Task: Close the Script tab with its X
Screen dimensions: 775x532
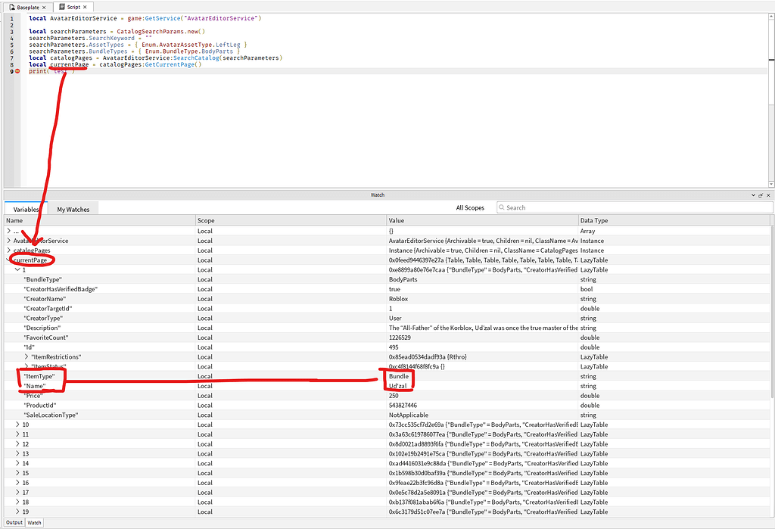Action: [83, 7]
